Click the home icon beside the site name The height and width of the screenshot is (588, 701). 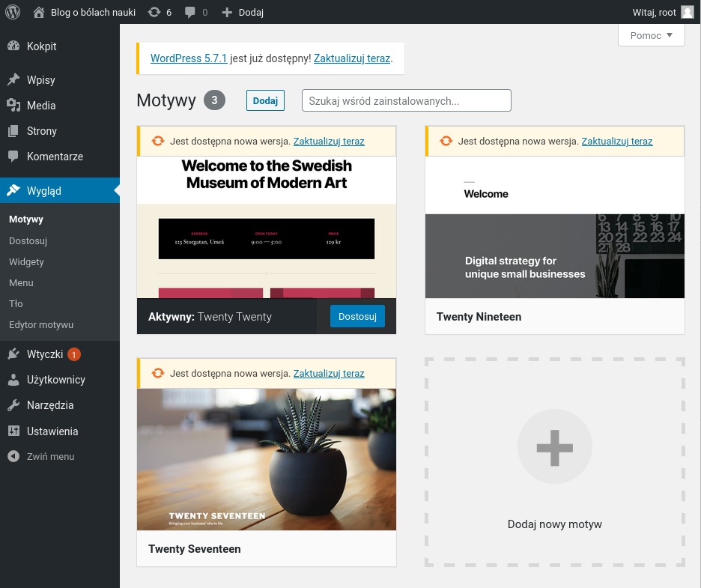tap(39, 12)
